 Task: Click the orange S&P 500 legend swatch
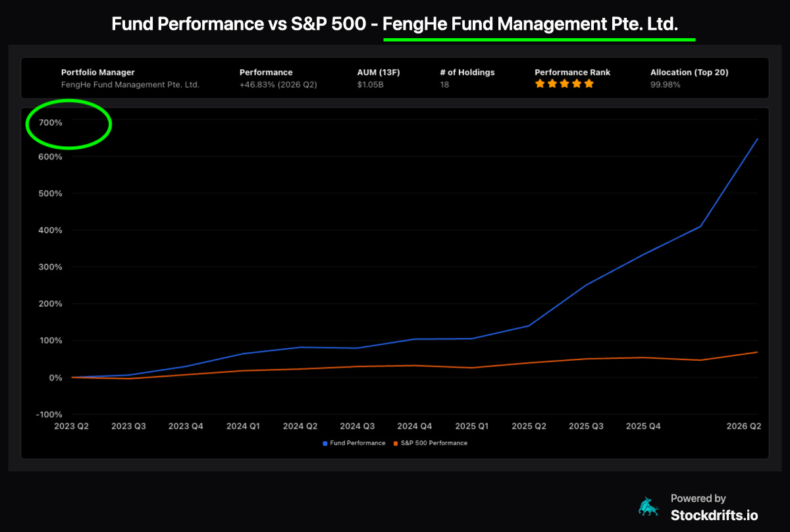point(396,444)
